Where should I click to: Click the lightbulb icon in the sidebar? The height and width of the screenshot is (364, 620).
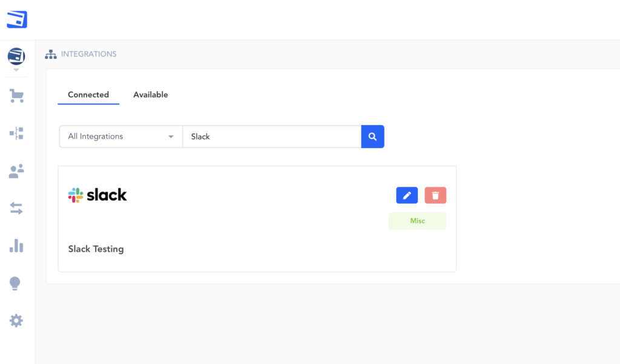click(16, 284)
